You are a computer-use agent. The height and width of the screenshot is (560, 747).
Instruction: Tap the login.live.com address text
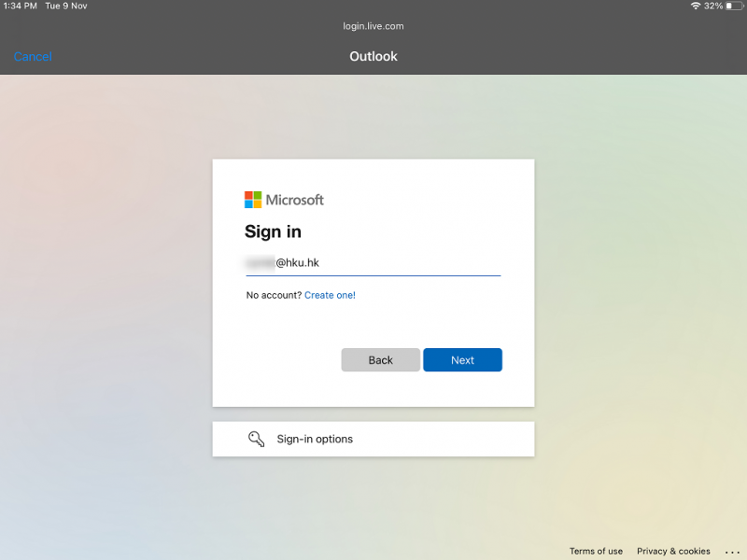click(x=373, y=26)
